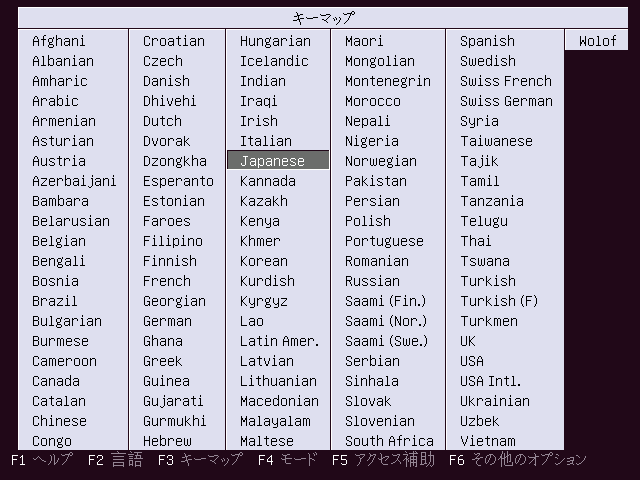Select South Africa keymap

(389, 441)
